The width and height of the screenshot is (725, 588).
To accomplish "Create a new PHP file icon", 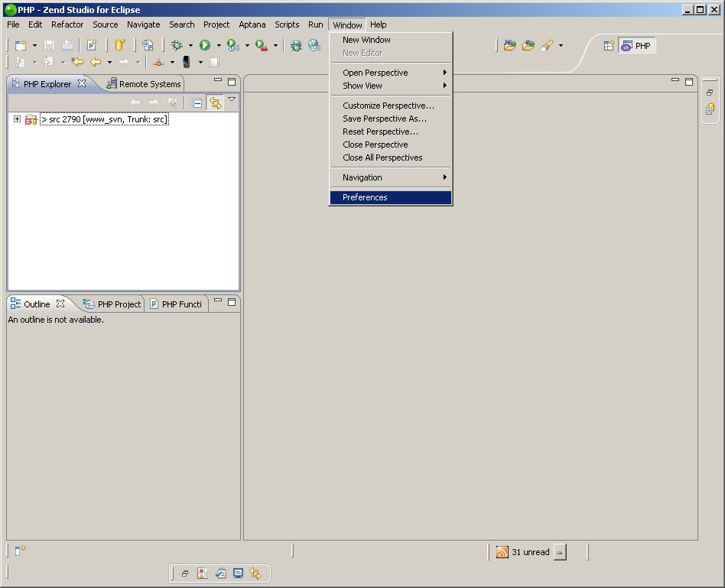I will (92, 45).
